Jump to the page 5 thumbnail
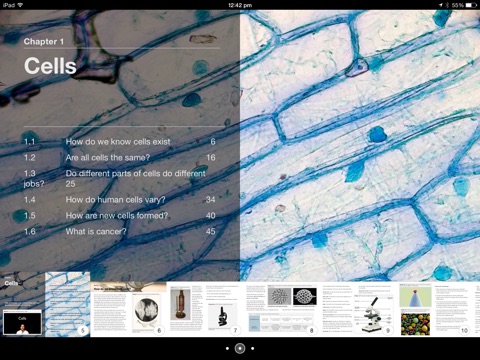 [68, 304]
